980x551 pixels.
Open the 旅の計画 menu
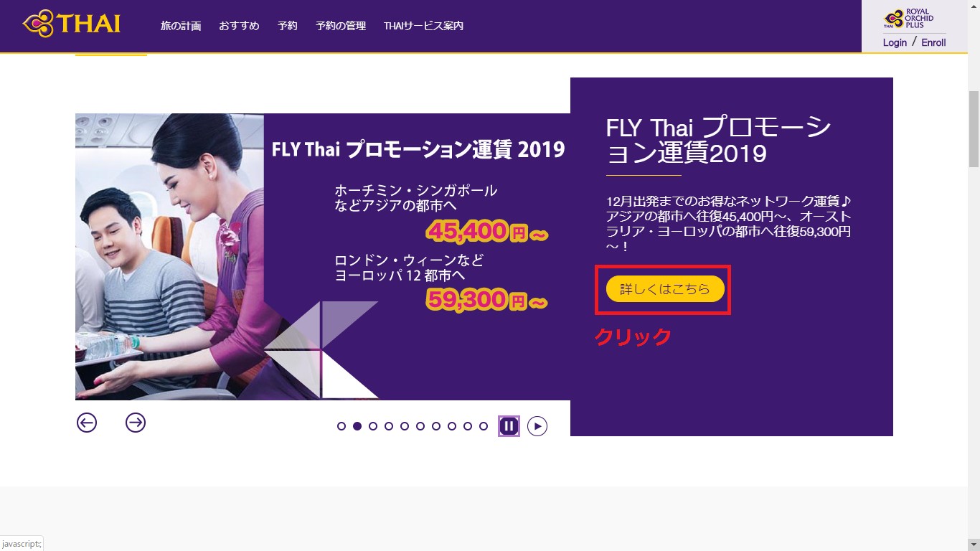click(x=181, y=26)
